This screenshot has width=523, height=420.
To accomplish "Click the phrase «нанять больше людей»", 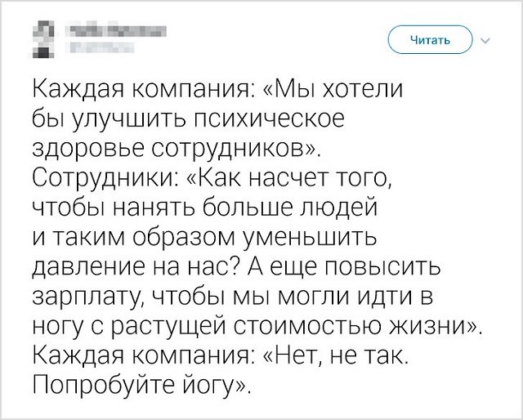I will tap(245, 208).
